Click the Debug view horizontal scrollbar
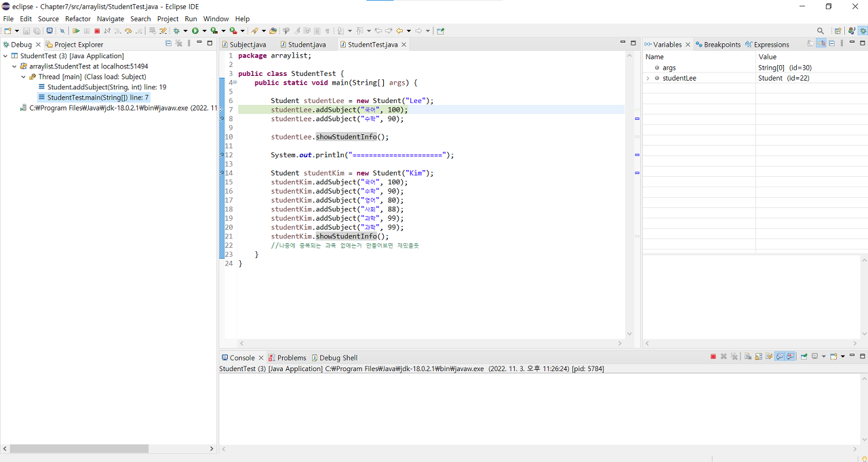The height and width of the screenshot is (462, 868). [78, 448]
